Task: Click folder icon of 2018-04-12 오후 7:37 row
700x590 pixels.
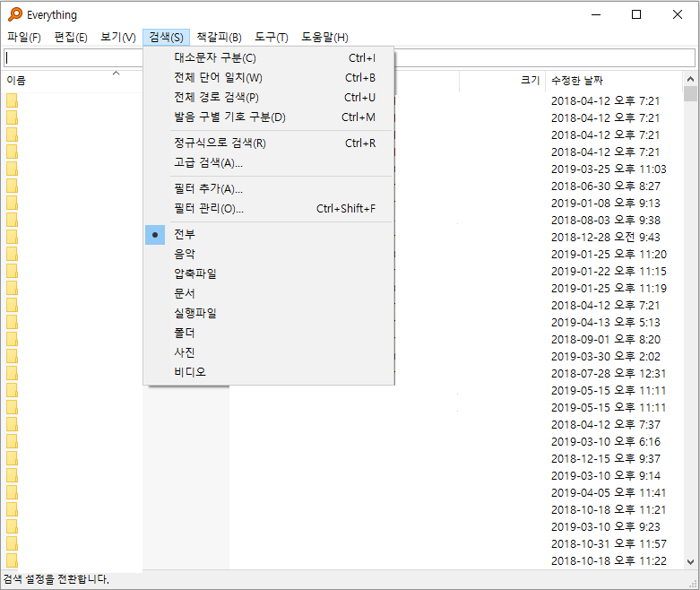Action: coord(12,424)
